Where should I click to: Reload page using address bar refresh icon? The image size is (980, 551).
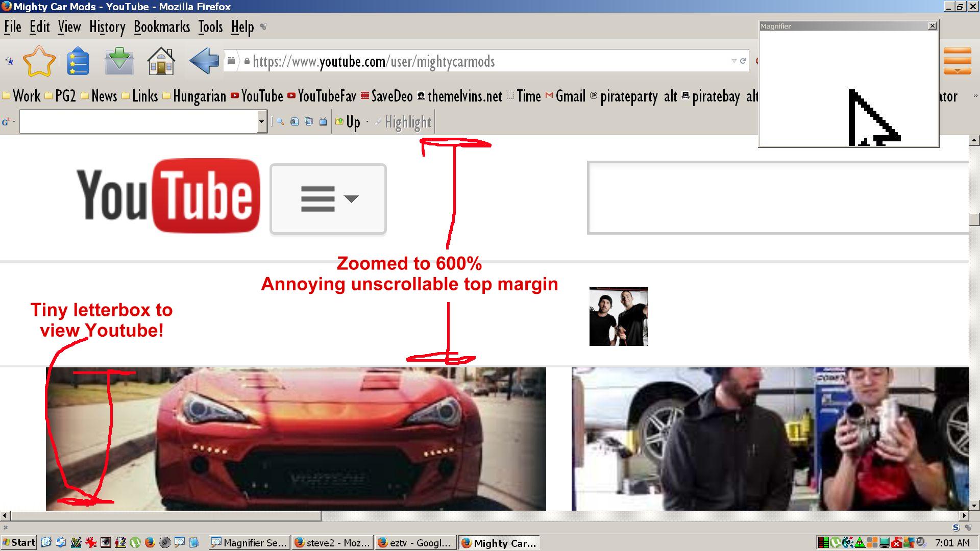(x=743, y=61)
